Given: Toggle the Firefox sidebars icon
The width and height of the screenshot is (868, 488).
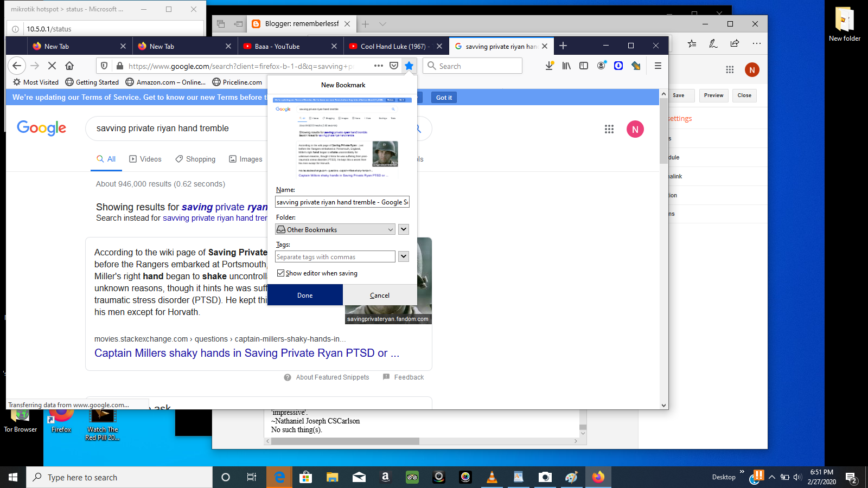Looking at the screenshot, I should (x=584, y=66).
